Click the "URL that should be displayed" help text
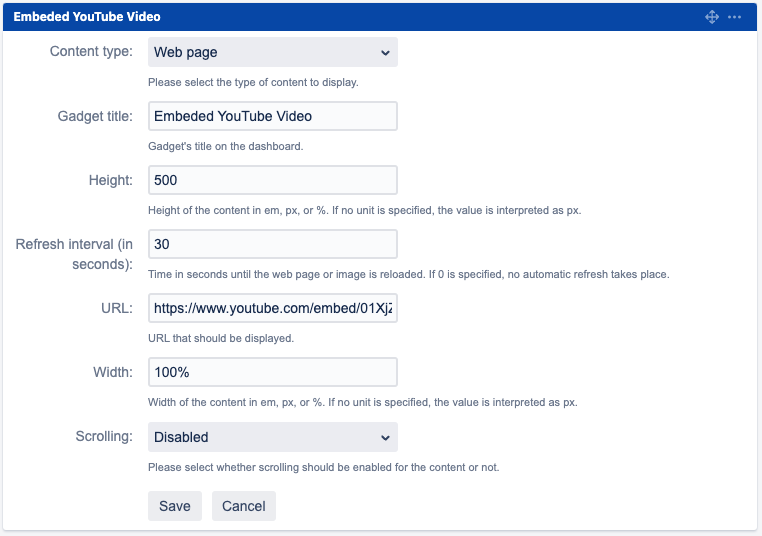The width and height of the screenshot is (762, 536). pyautogui.click(x=220, y=338)
